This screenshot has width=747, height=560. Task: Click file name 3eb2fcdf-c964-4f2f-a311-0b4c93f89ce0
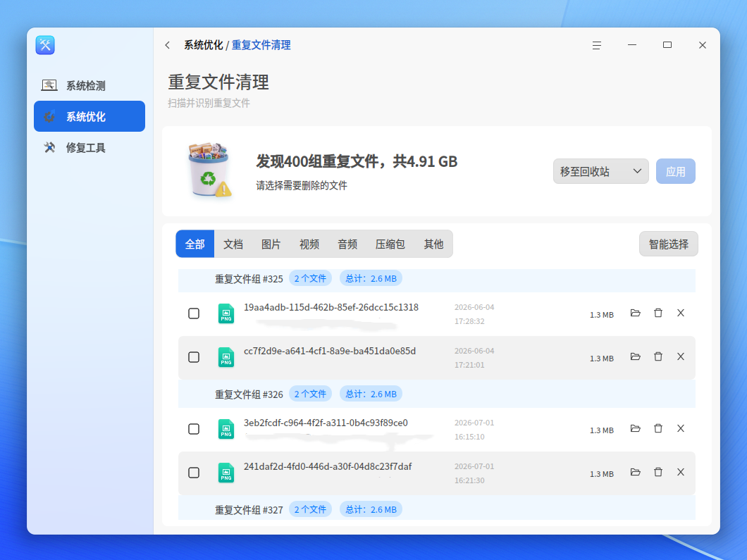coord(326,423)
